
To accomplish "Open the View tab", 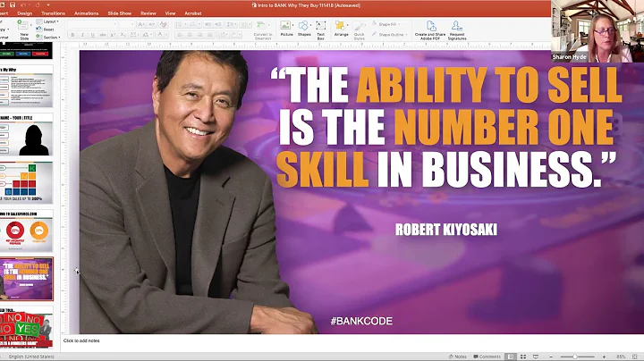I will (170, 13).
